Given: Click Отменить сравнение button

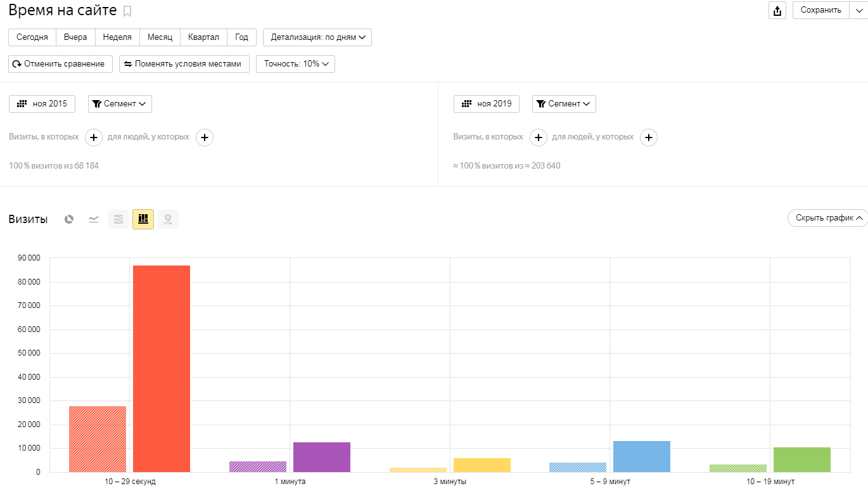Looking at the screenshot, I should (x=61, y=64).
